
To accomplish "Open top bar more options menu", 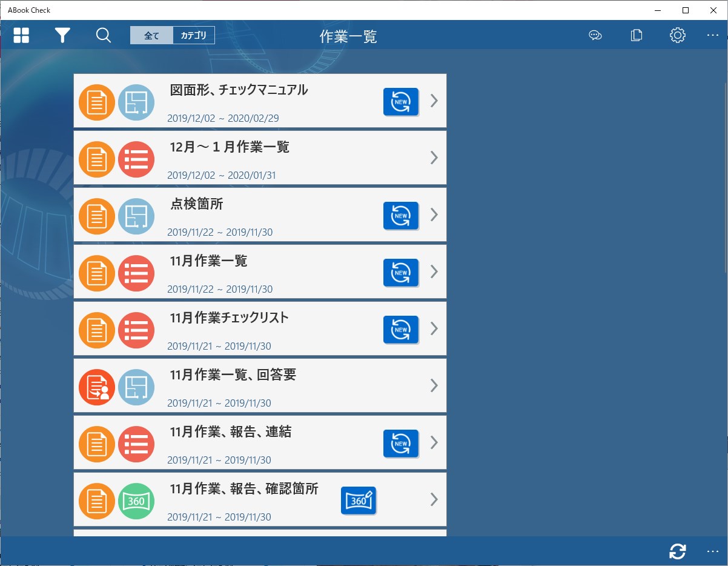I will coord(713,35).
